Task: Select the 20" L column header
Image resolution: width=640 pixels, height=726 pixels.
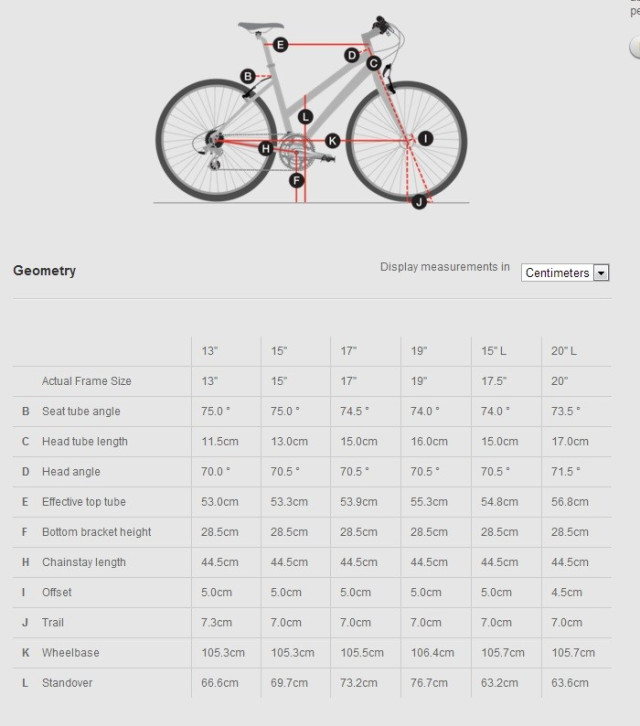Action: coord(565,351)
